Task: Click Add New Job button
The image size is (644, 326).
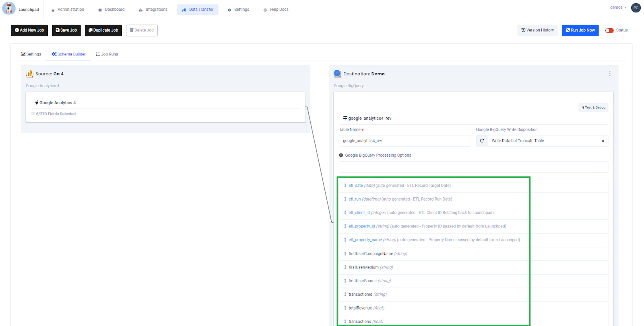Action: (x=29, y=31)
